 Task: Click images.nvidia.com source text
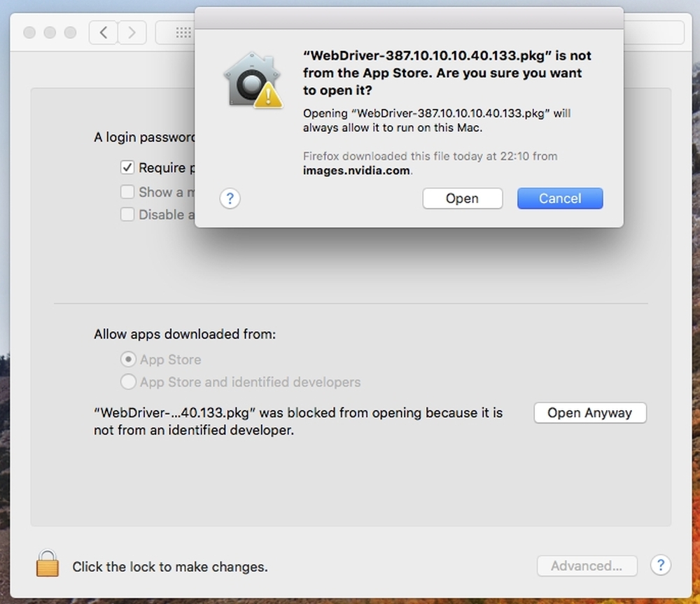click(x=356, y=171)
